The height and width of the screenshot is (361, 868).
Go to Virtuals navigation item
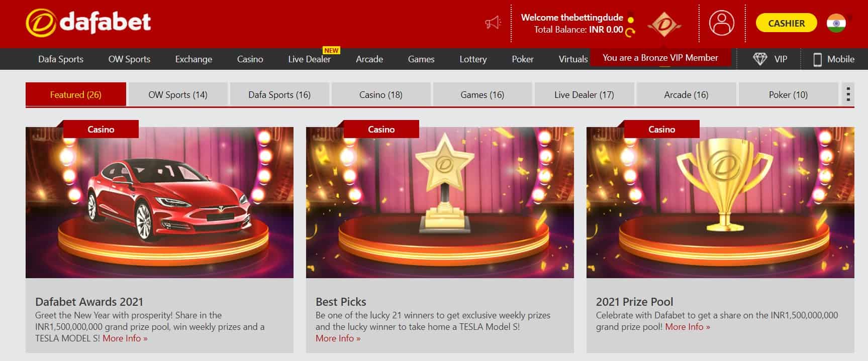pyautogui.click(x=573, y=59)
